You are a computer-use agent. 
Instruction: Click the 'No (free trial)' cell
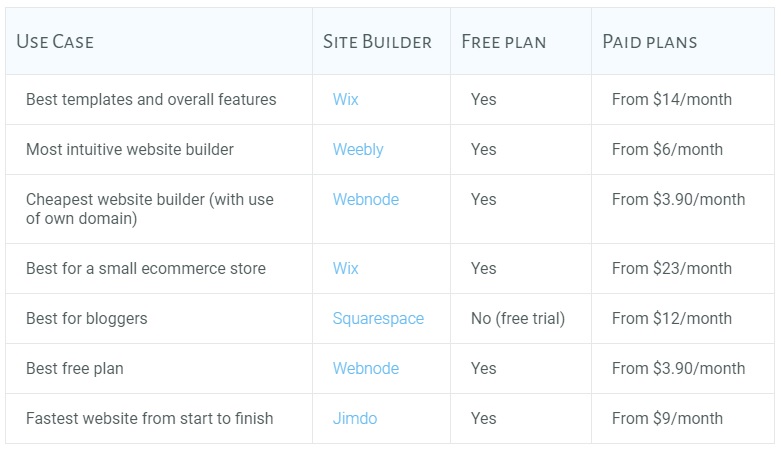[x=521, y=318]
